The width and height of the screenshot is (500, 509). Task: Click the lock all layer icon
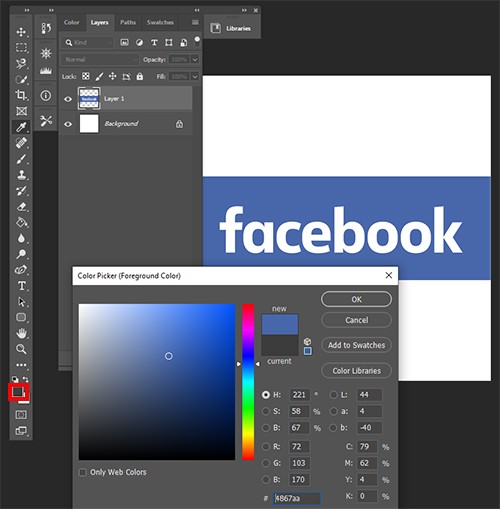tap(140, 77)
